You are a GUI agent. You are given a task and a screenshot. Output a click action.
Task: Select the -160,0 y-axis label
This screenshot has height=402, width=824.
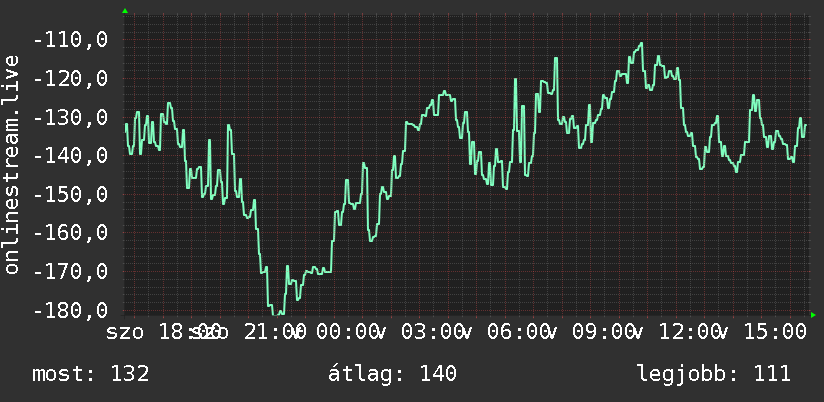(70, 233)
